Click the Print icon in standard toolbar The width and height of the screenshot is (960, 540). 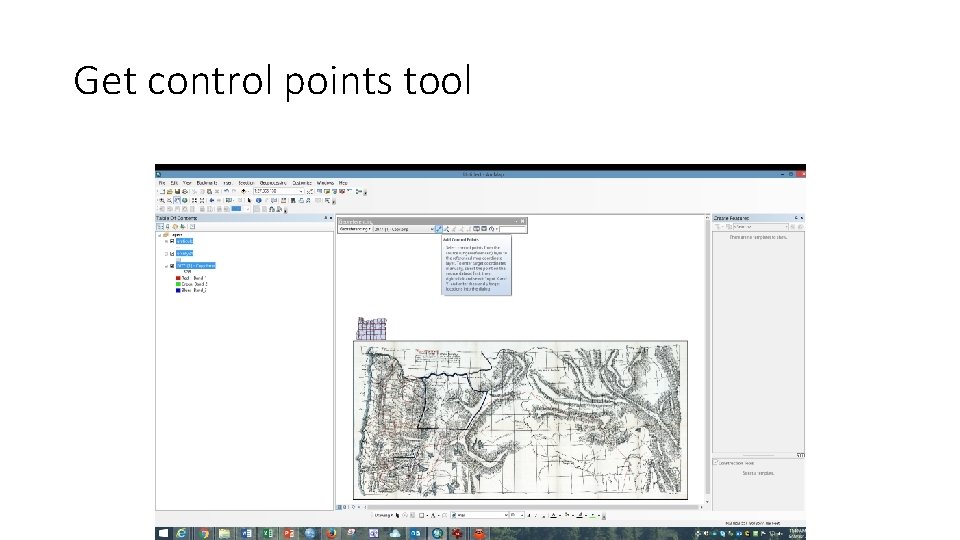[185, 192]
